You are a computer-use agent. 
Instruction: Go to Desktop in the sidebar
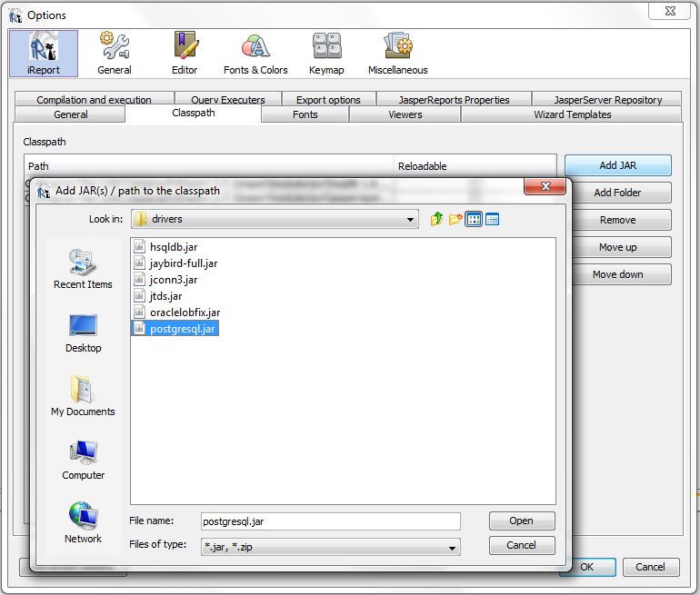click(83, 332)
